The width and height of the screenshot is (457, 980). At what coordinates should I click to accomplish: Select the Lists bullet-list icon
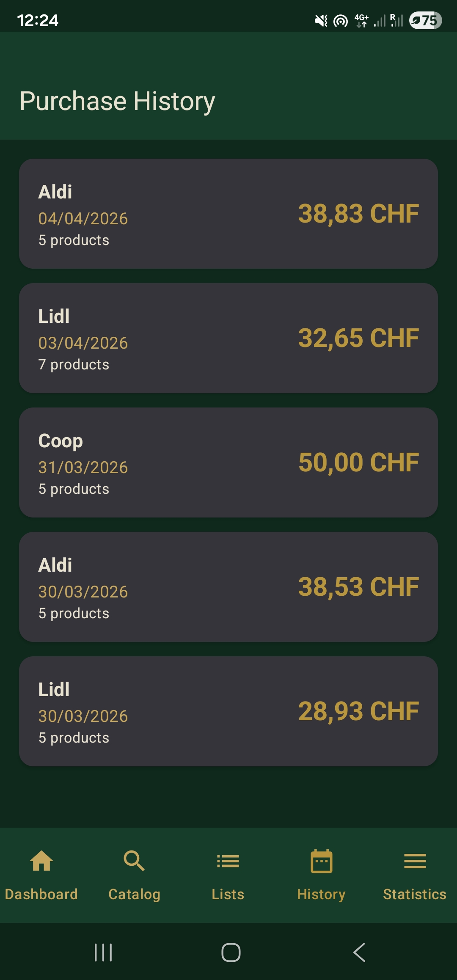coord(228,861)
